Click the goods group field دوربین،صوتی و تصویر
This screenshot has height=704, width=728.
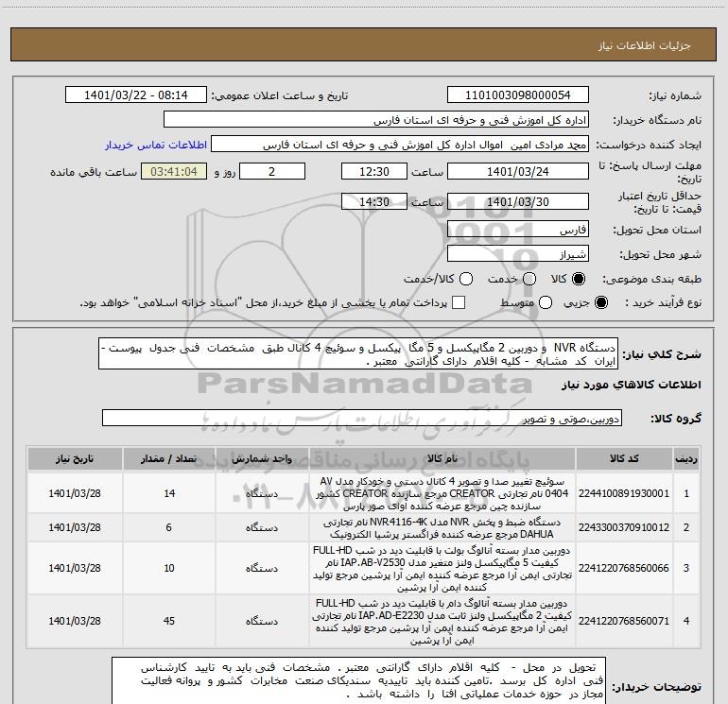click(x=362, y=418)
